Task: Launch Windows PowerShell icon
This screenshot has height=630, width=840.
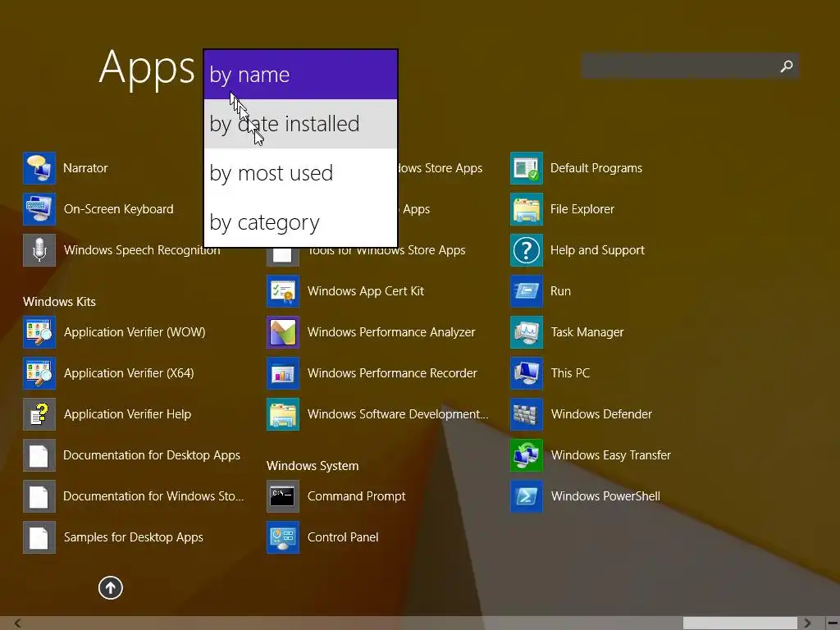Action: coord(527,496)
